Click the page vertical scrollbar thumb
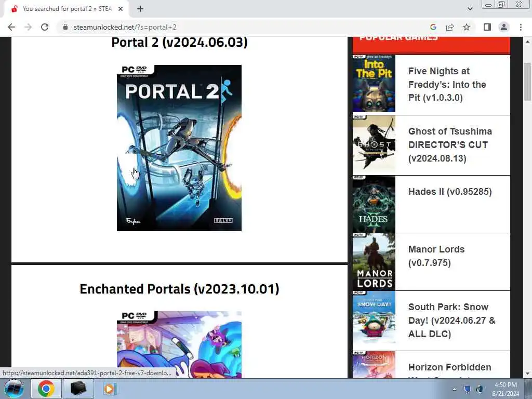 point(527,82)
